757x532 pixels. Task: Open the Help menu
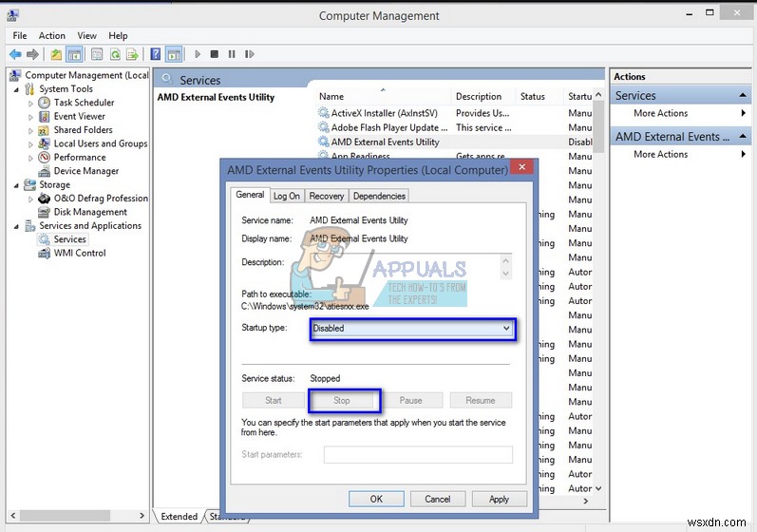click(118, 36)
